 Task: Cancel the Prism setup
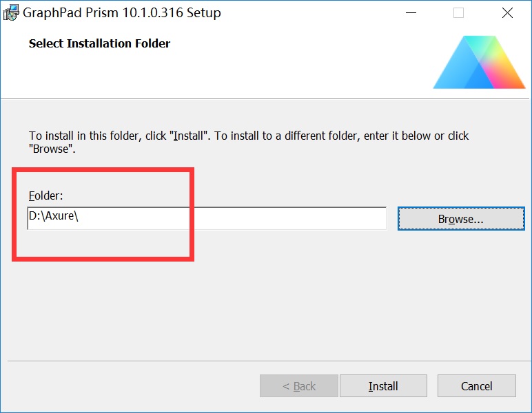click(476, 386)
